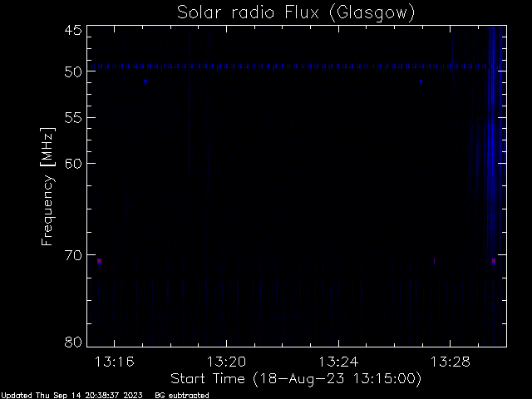Click the red spot near 70 MHz at plot start
This screenshot has height=399, width=532.
coord(99,260)
